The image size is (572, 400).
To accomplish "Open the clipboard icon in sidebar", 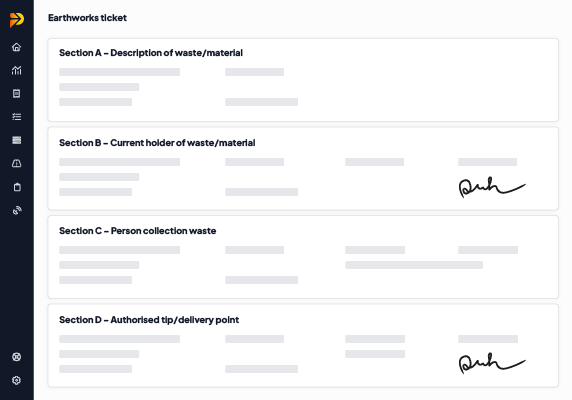I will (17, 187).
